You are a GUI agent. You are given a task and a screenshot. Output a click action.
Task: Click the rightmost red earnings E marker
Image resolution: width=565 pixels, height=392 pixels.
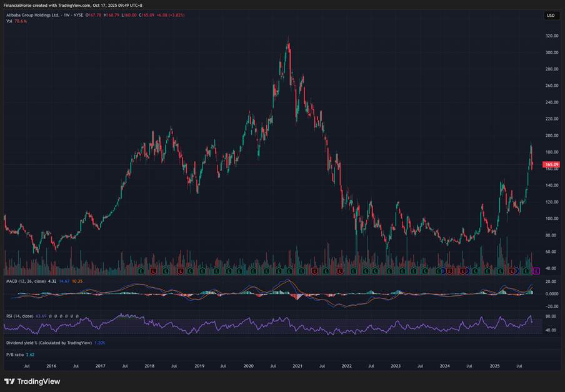pos(511,271)
